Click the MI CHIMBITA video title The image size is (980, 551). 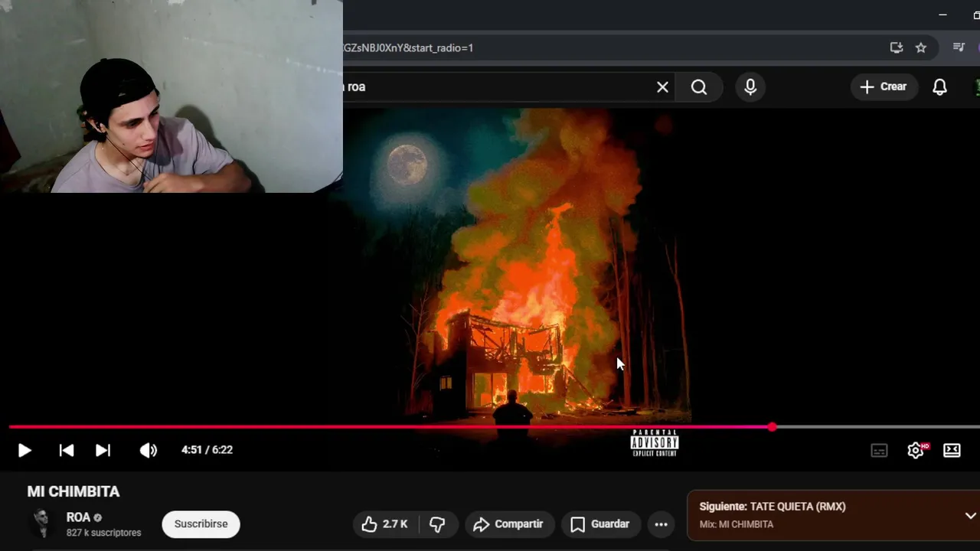[x=73, y=491]
